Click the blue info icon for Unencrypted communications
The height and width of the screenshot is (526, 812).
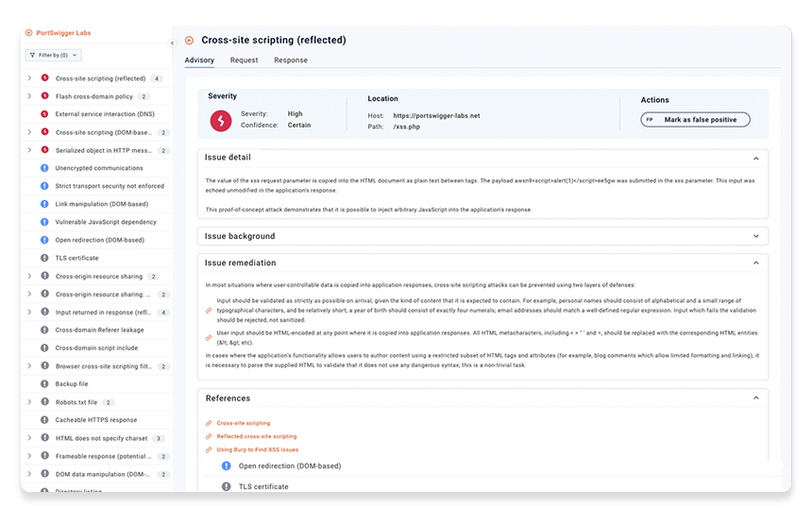[44, 168]
